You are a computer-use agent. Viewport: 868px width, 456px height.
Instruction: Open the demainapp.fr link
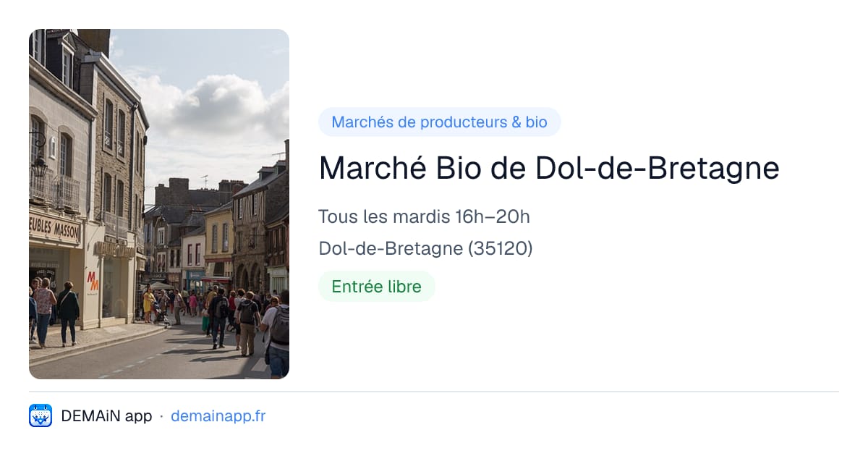pyautogui.click(x=218, y=416)
